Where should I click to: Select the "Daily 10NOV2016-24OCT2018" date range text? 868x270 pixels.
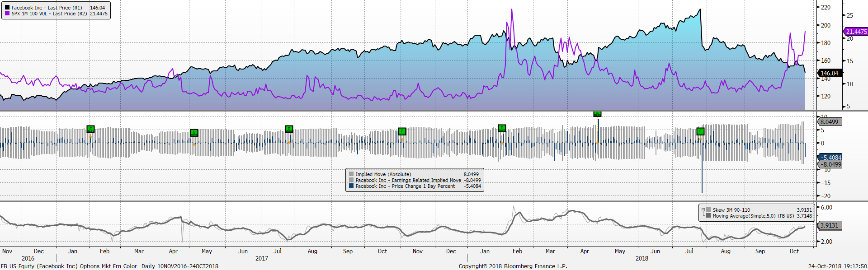click(x=180, y=266)
